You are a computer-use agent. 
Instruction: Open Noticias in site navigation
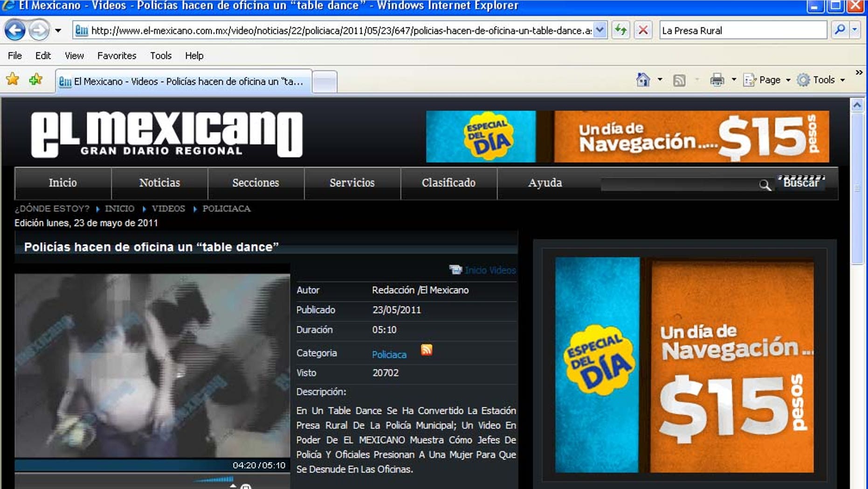tap(159, 183)
